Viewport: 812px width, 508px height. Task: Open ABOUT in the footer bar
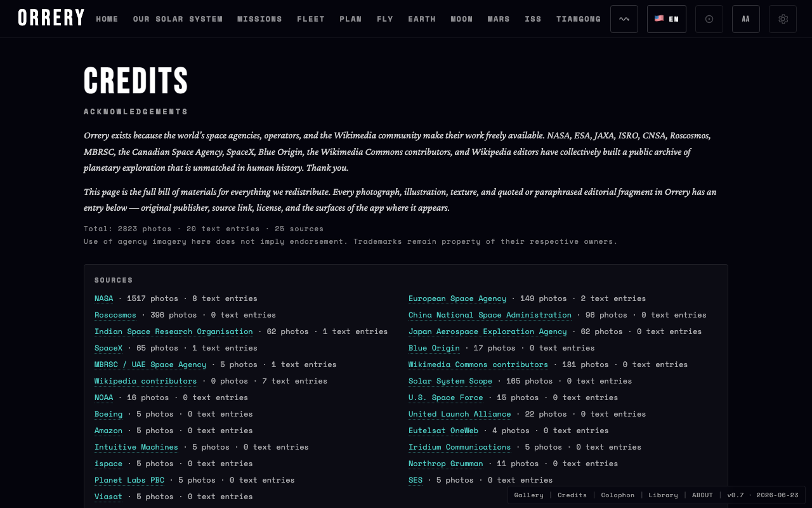click(x=702, y=495)
